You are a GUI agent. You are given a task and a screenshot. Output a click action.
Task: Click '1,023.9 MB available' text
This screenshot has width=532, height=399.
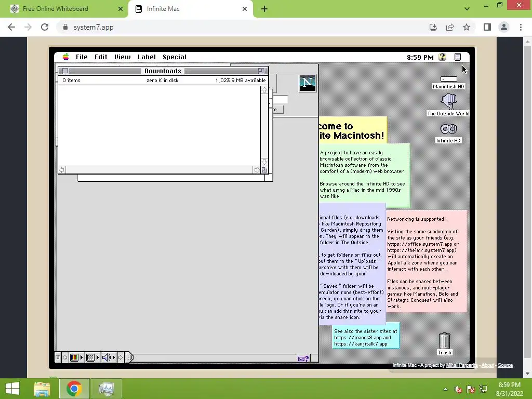pyautogui.click(x=241, y=81)
